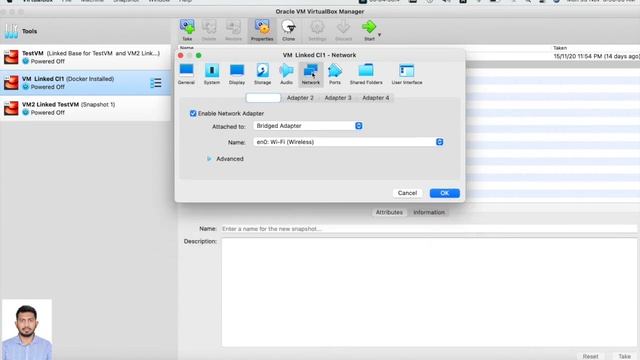
Task: Click the TestVM machine icon
Action: [x=11, y=57]
